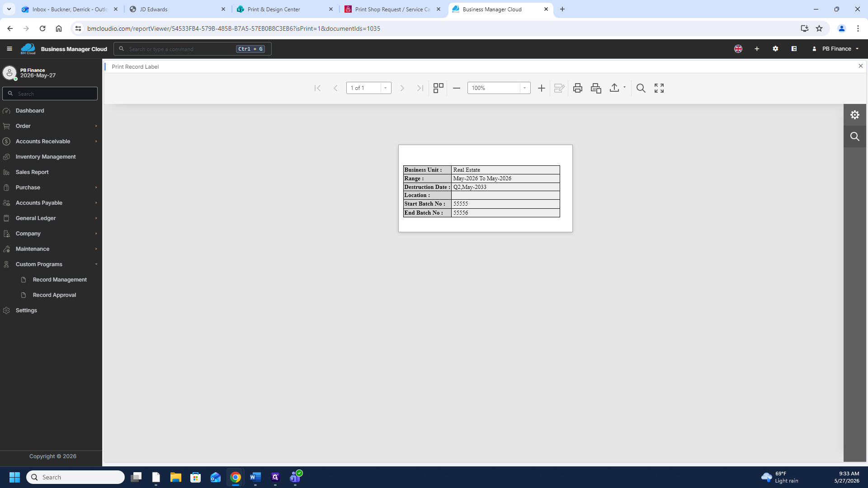This screenshot has height=488, width=868.
Task: Print the record label report
Action: (577, 88)
